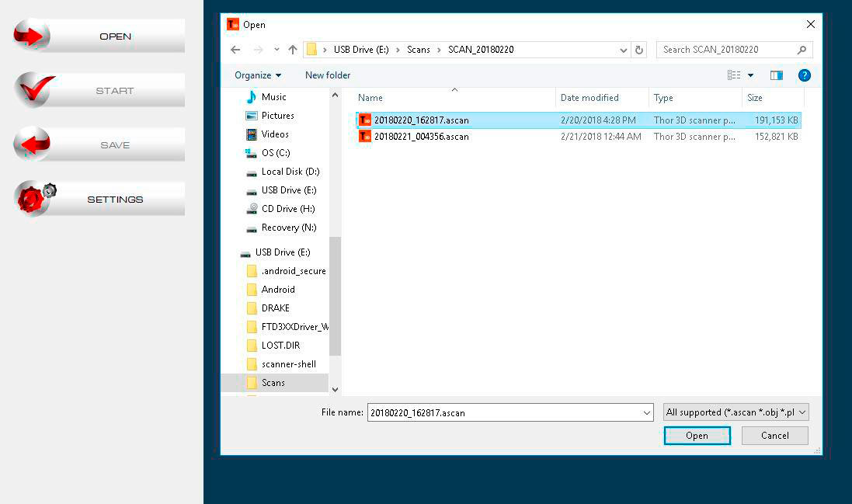Select the DRAKE folder

(x=275, y=308)
